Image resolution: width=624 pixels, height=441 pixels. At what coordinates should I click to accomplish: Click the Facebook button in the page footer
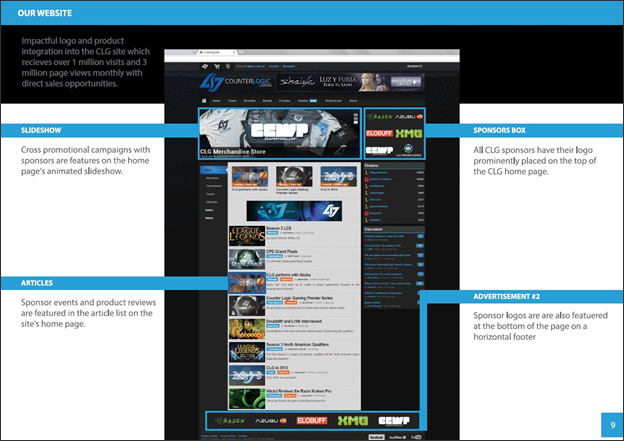click(376, 437)
